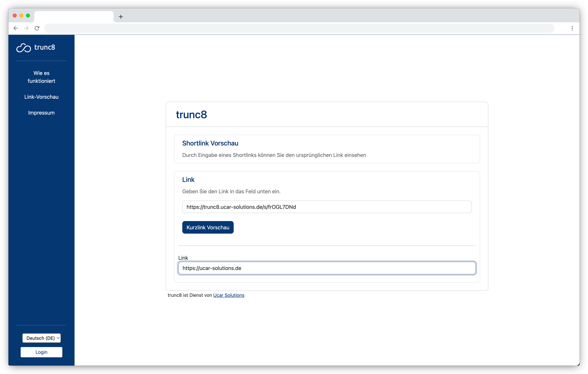
Task: Select Link-Vorschau in the sidebar
Action: (x=41, y=97)
